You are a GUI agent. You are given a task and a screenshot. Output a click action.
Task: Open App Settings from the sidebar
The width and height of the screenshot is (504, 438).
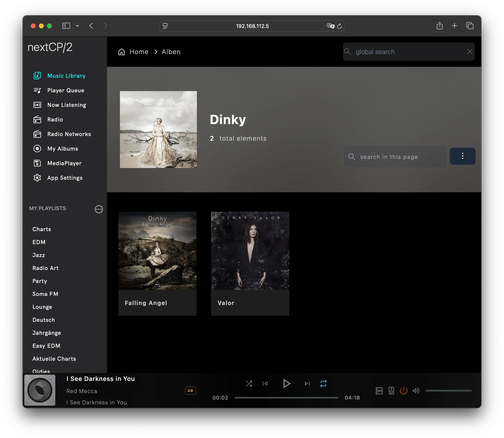(65, 178)
